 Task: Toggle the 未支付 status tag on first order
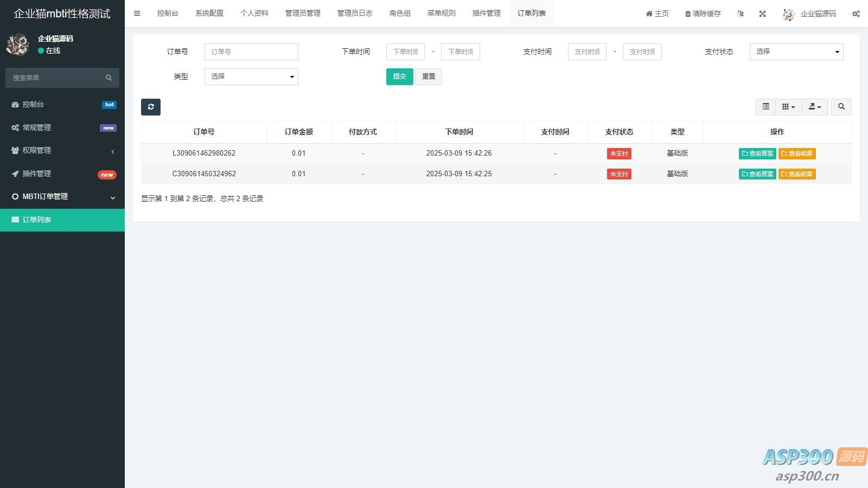click(x=618, y=153)
